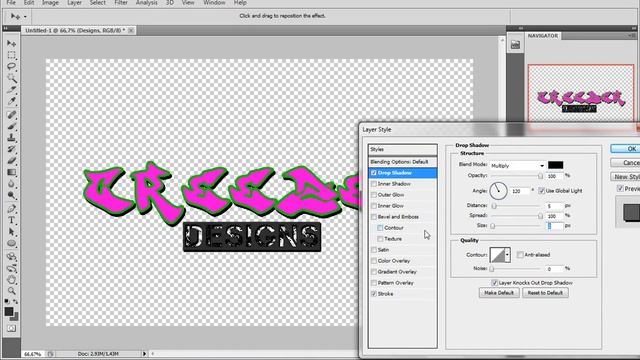
Task: Select the Brush tool
Action: (x=11, y=126)
